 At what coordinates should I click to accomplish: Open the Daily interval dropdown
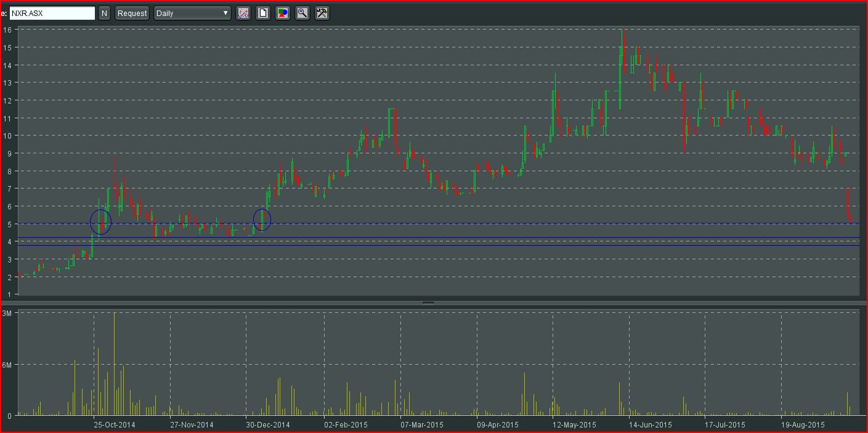(192, 13)
